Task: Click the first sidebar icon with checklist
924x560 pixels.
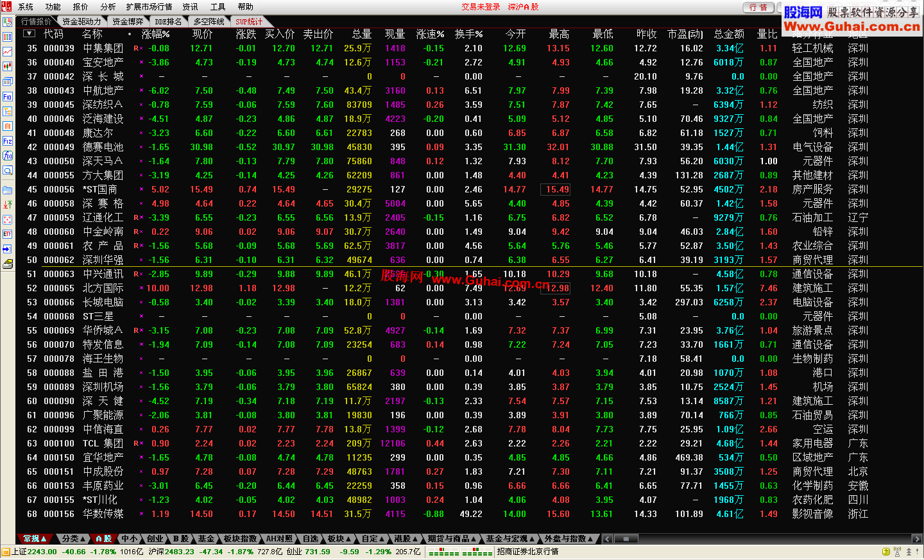Action: tap(8, 22)
